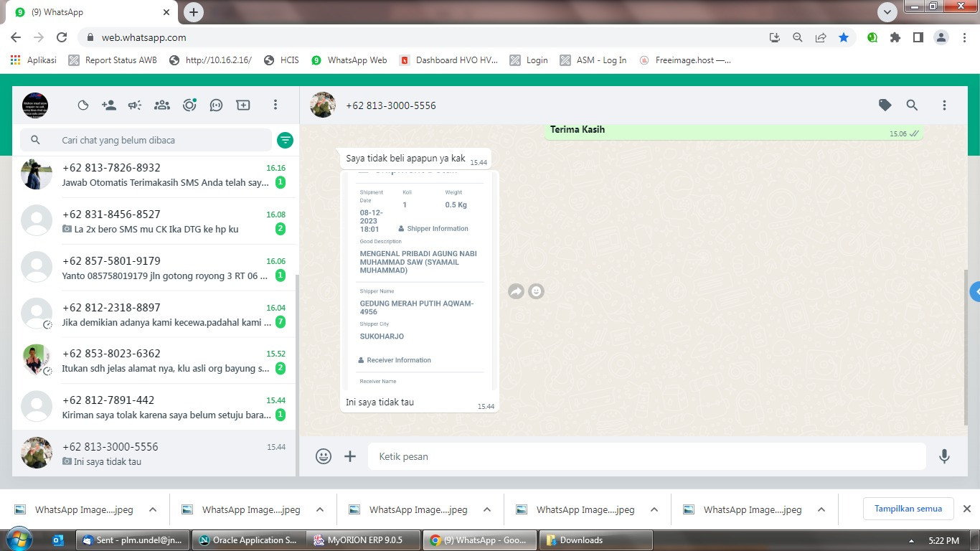React to the shipment image with emoji
This screenshot has height=551, width=980.
536,291
